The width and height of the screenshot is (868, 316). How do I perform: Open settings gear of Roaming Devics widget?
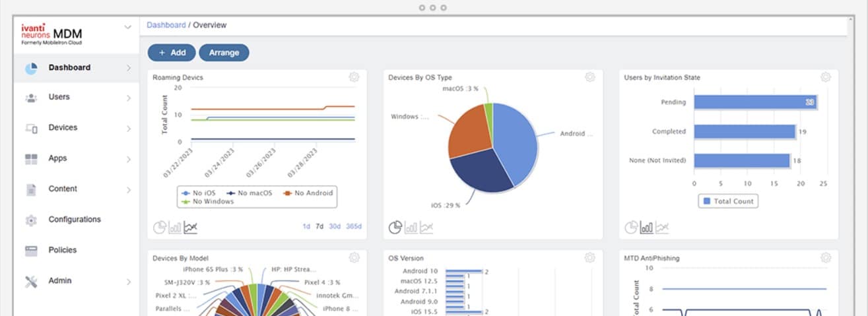click(354, 77)
